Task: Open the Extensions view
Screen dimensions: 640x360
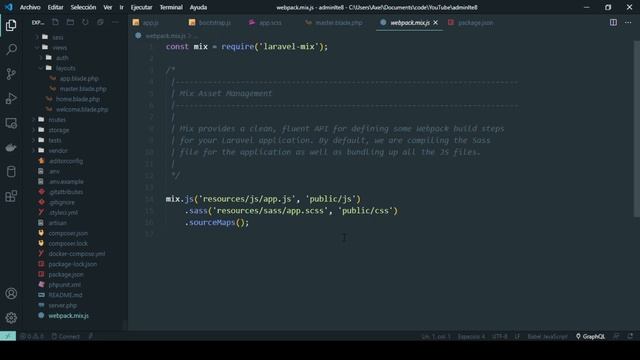Action: point(11,196)
